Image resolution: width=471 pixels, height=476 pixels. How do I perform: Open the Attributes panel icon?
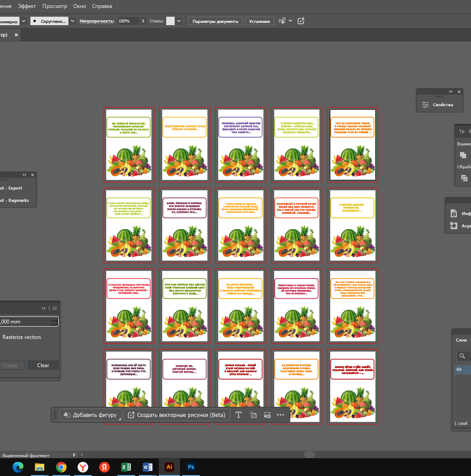click(454, 226)
